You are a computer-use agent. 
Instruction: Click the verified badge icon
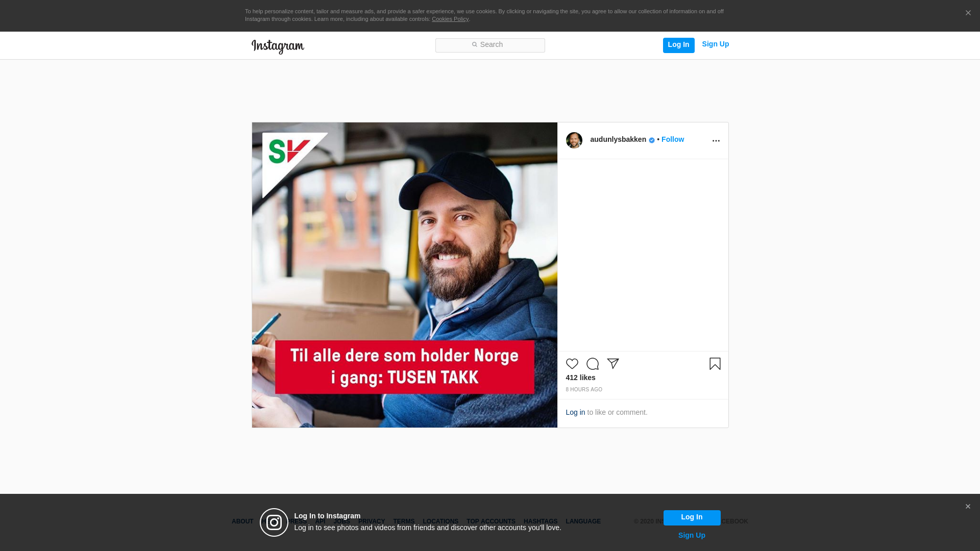coord(652,140)
